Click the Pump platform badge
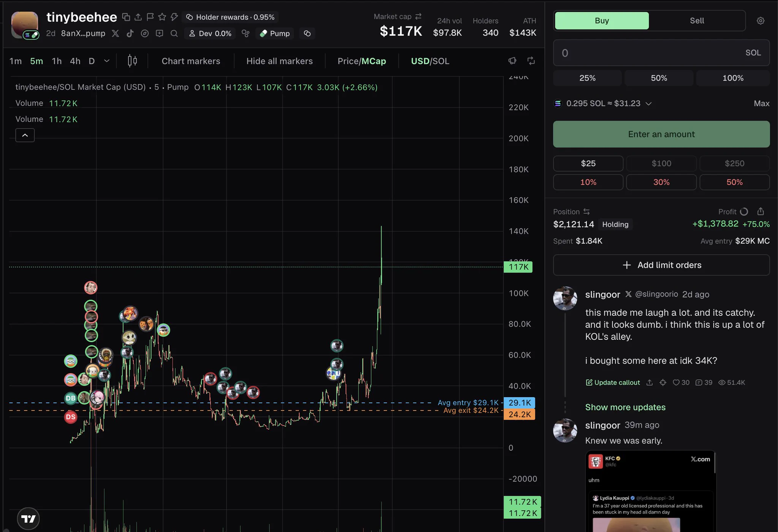Image resolution: width=778 pixels, height=532 pixels. pyautogui.click(x=275, y=33)
